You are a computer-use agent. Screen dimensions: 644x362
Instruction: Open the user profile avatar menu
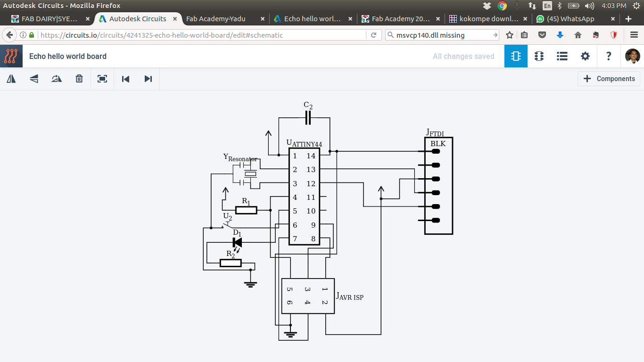(x=632, y=56)
